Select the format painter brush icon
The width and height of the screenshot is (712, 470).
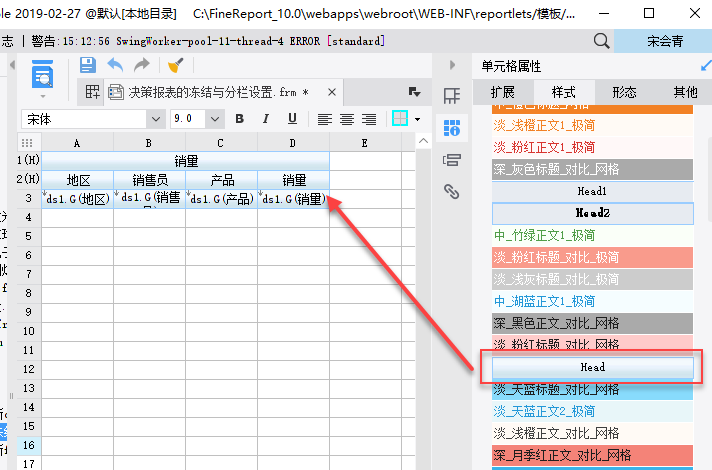point(176,65)
